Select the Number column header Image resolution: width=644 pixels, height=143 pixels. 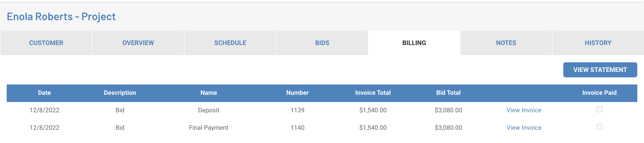(x=297, y=93)
